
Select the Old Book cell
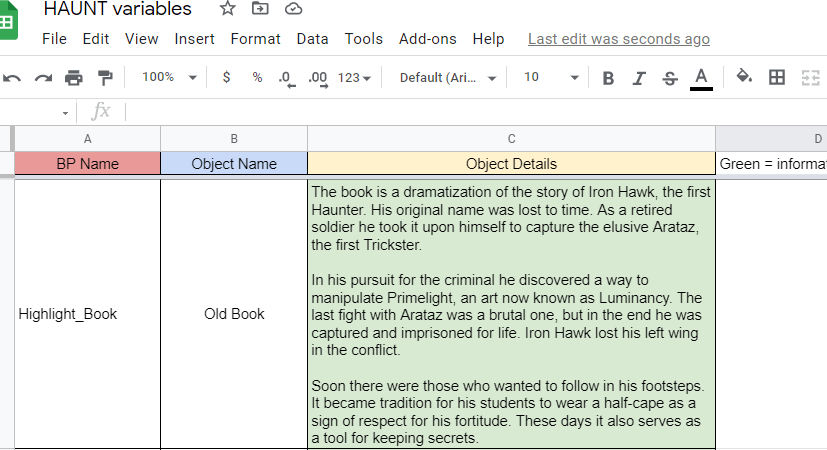pos(234,314)
